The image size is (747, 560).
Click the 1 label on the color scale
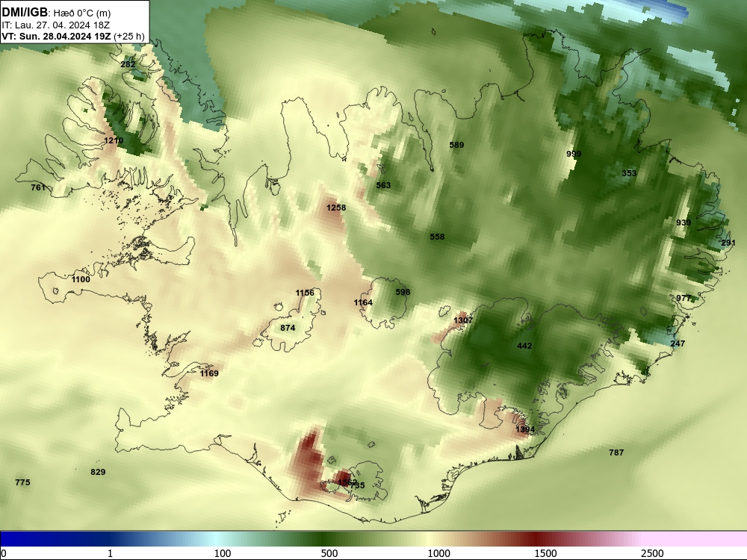click(110, 553)
